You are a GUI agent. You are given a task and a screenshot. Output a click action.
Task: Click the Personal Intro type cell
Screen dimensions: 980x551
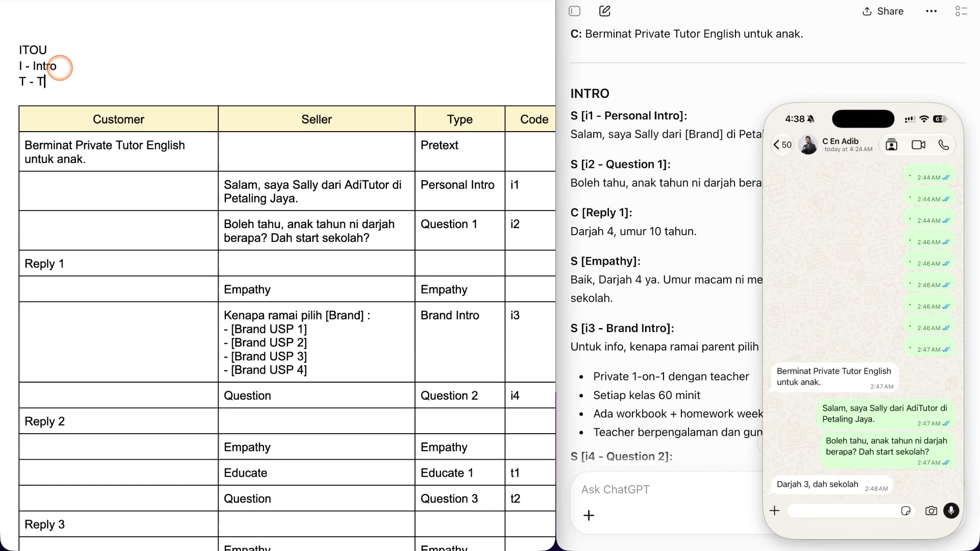[x=460, y=191]
